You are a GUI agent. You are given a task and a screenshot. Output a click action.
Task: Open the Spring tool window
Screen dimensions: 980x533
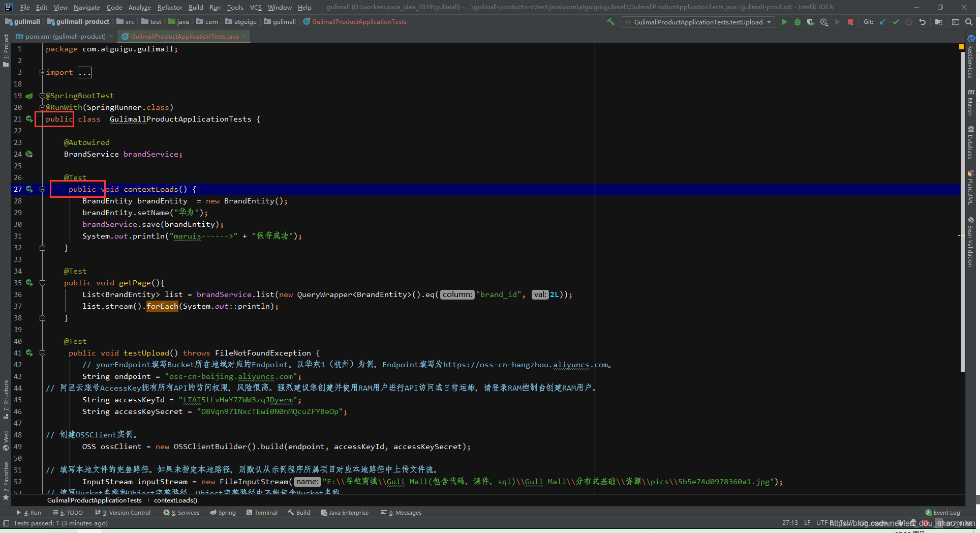[x=223, y=513]
